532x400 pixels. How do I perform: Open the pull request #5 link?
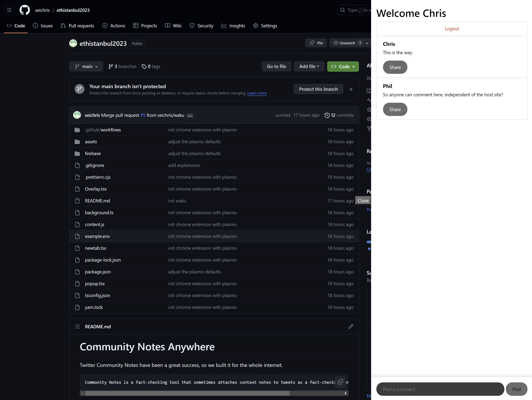[x=143, y=115]
